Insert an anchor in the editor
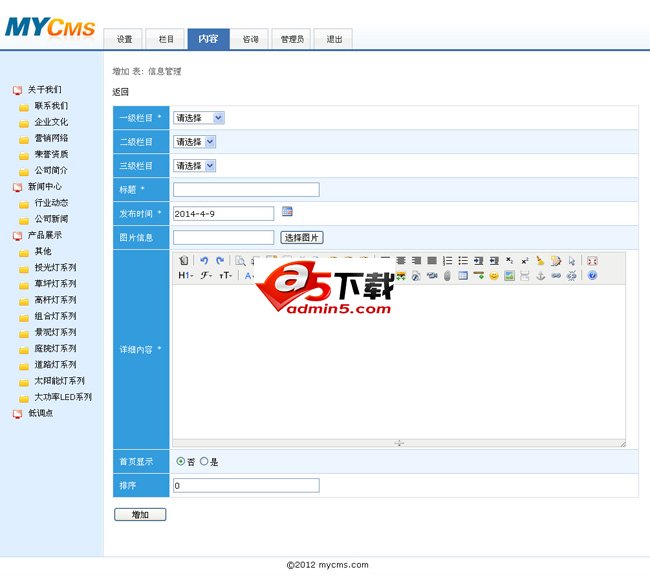The image size is (650, 576). point(541,275)
